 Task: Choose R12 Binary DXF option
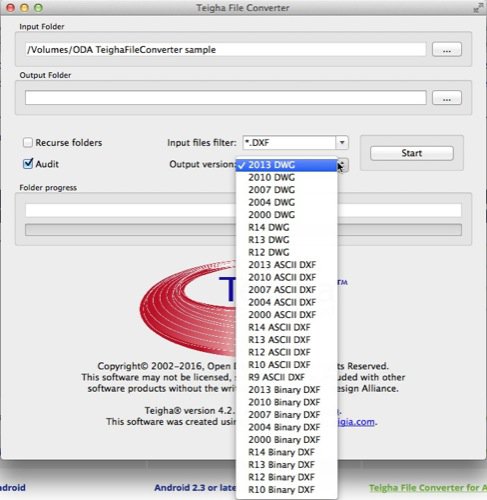287,477
